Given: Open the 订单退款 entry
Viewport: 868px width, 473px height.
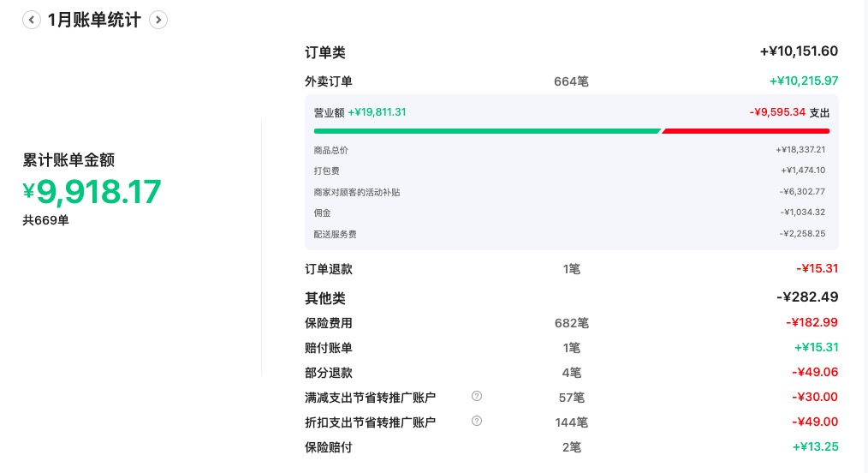Looking at the screenshot, I should (x=571, y=268).
